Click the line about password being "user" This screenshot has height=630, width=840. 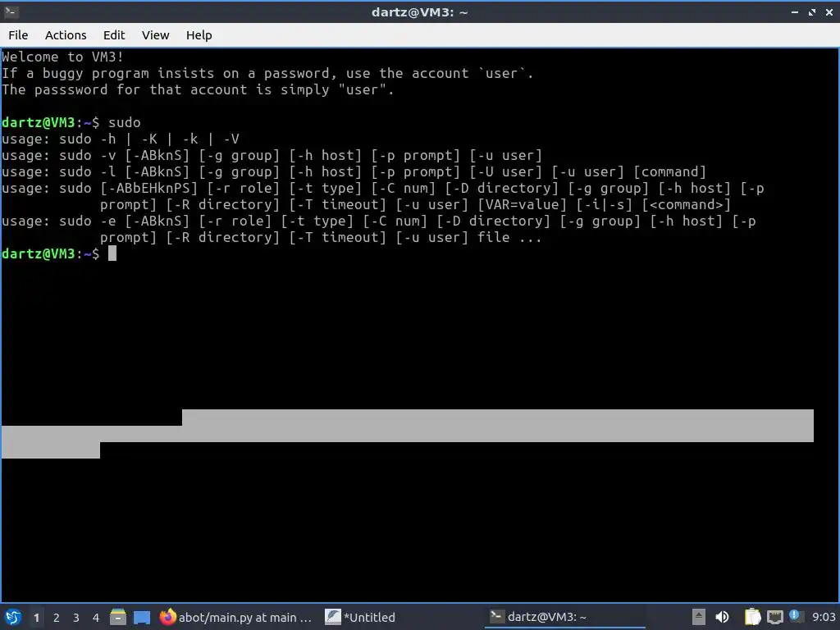point(198,89)
